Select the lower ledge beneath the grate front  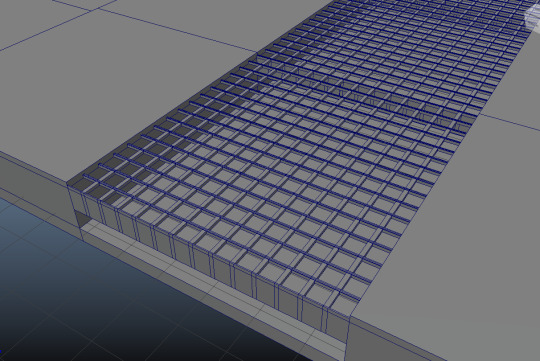point(214,286)
